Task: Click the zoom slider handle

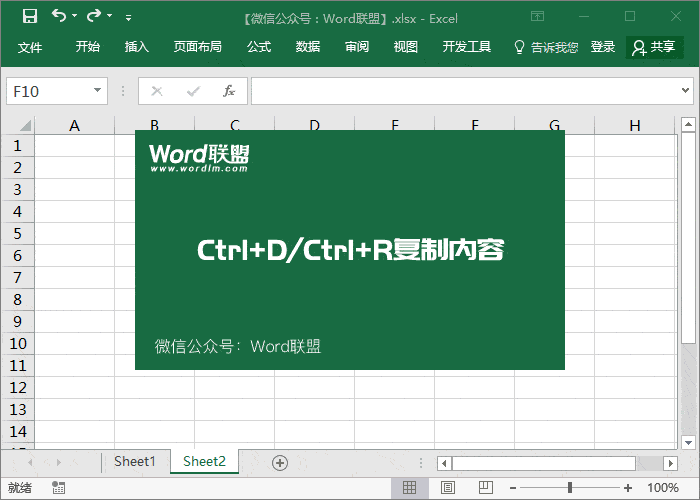Action: pyautogui.click(x=570, y=488)
